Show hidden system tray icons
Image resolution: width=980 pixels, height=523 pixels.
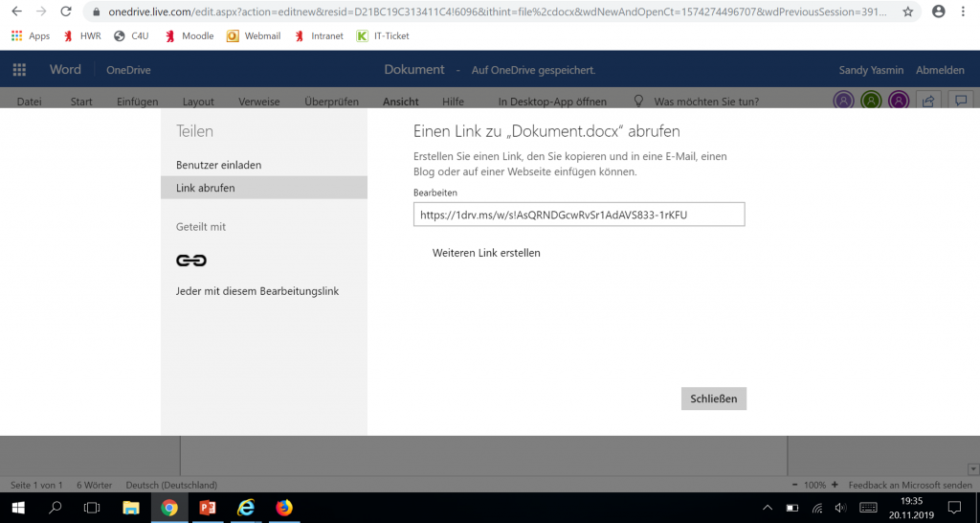click(767, 508)
